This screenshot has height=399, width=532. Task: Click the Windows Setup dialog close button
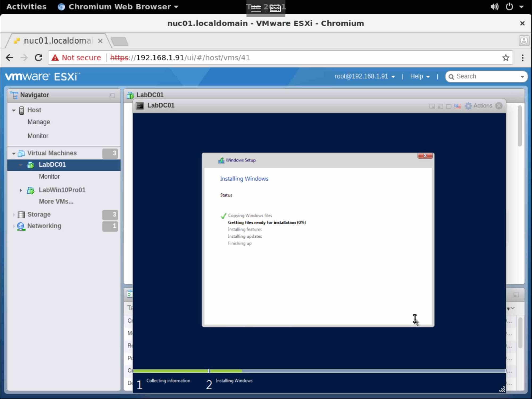pyautogui.click(x=425, y=156)
